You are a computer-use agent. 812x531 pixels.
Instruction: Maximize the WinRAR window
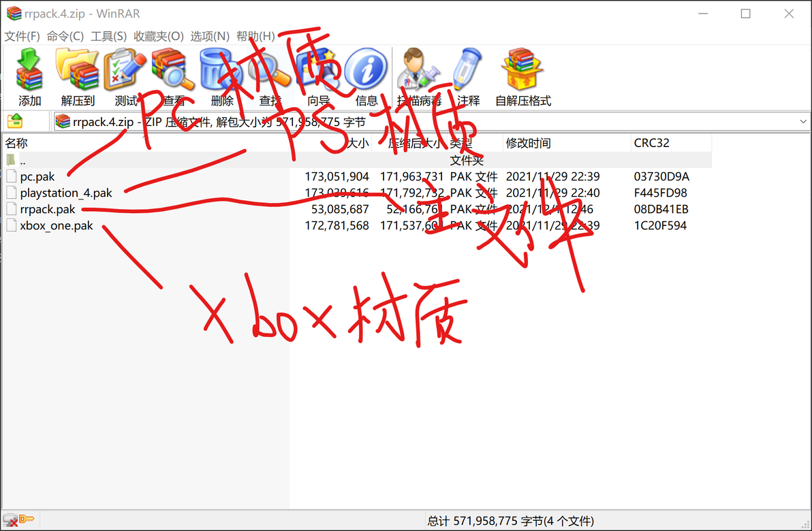tap(745, 14)
